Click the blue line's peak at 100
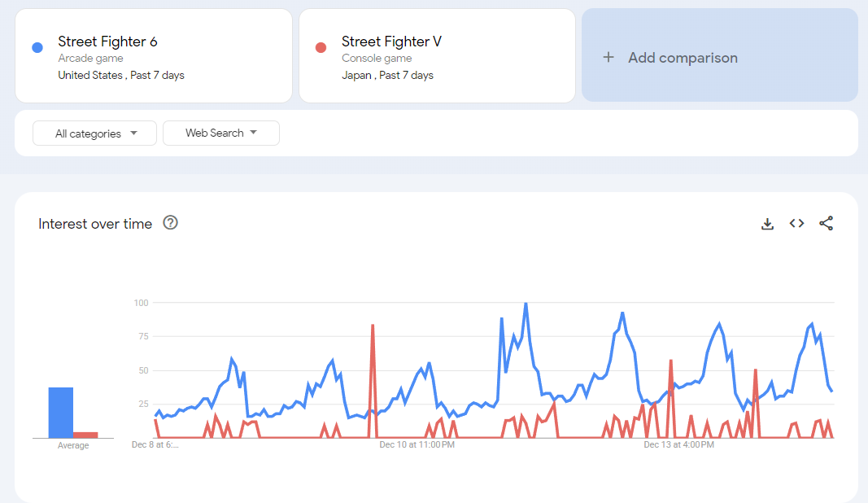The height and width of the screenshot is (503, 868). tap(526, 304)
